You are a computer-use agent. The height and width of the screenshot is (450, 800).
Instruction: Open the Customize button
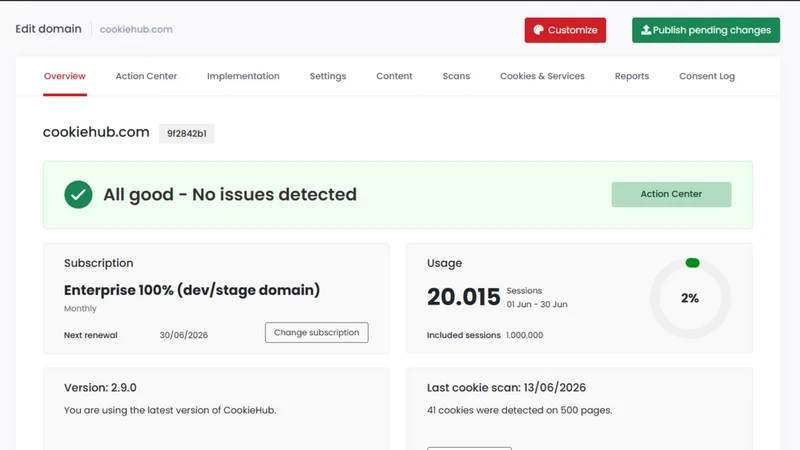pos(565,30)
